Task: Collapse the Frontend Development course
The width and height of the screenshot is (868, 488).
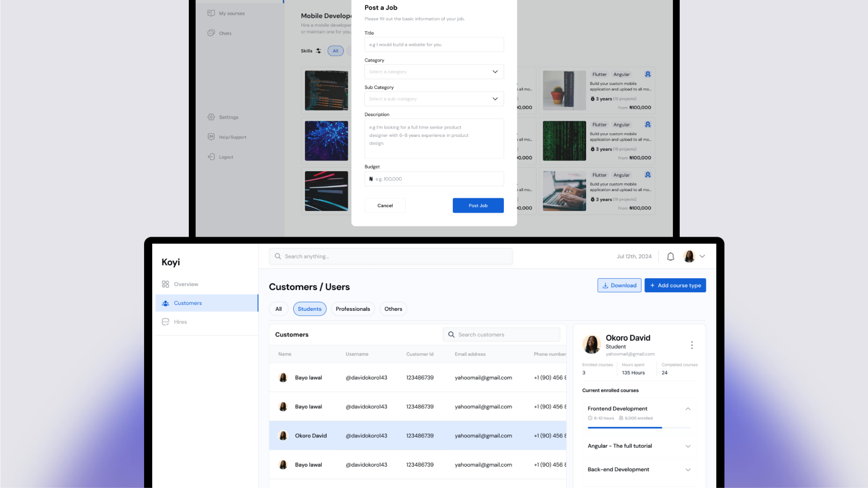Action: (688, 409)
